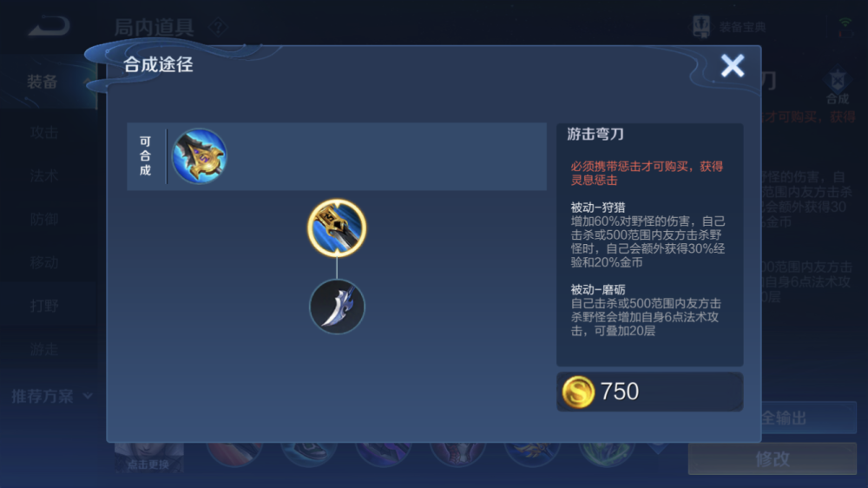Open the 打野 category
The image size is (868, 488).
(x=44, y=306)
